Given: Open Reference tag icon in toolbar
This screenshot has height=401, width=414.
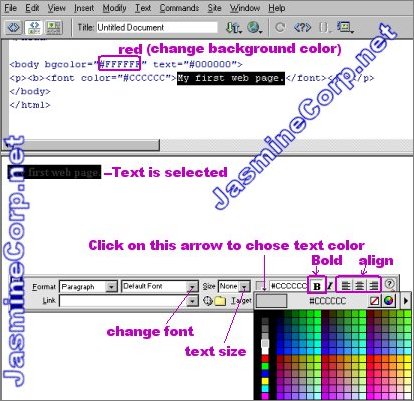Looking at the screenshot, I should point(302,27).
